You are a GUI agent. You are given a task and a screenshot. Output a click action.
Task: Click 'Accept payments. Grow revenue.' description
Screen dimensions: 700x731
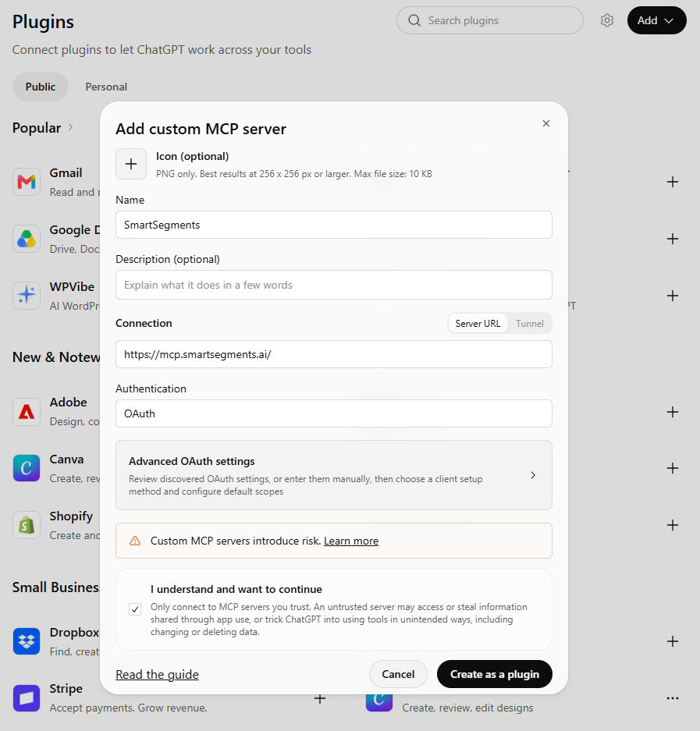point(128,708)
